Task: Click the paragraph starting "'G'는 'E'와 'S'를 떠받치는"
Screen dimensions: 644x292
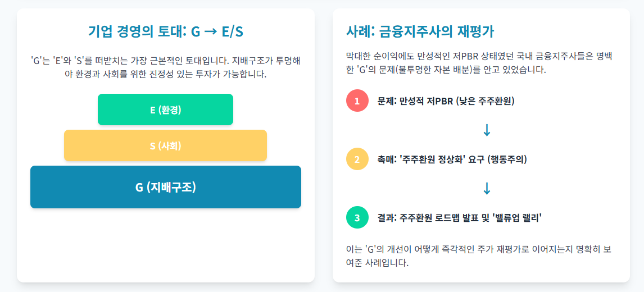Action: point(165,67)
